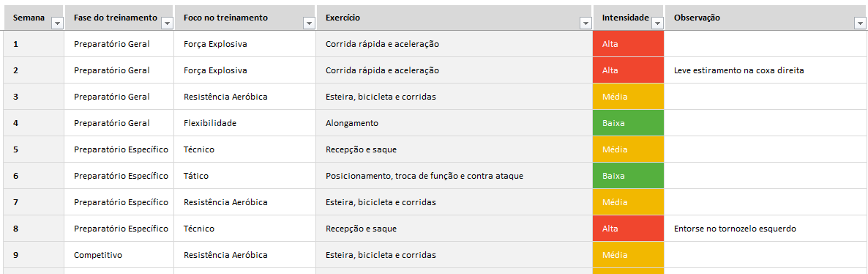
Task: Click the 'Entorse no tornozelo esquerdo' note cell
Action: [766, 229]
